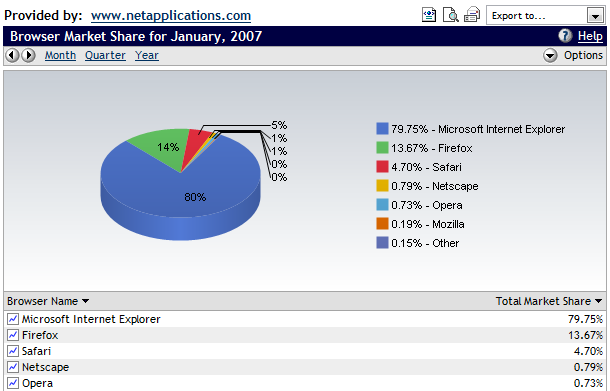610x391 pixels.
Task: Expand the Options round arrow button
Action: pyautogui.click(x=550, y=56)
